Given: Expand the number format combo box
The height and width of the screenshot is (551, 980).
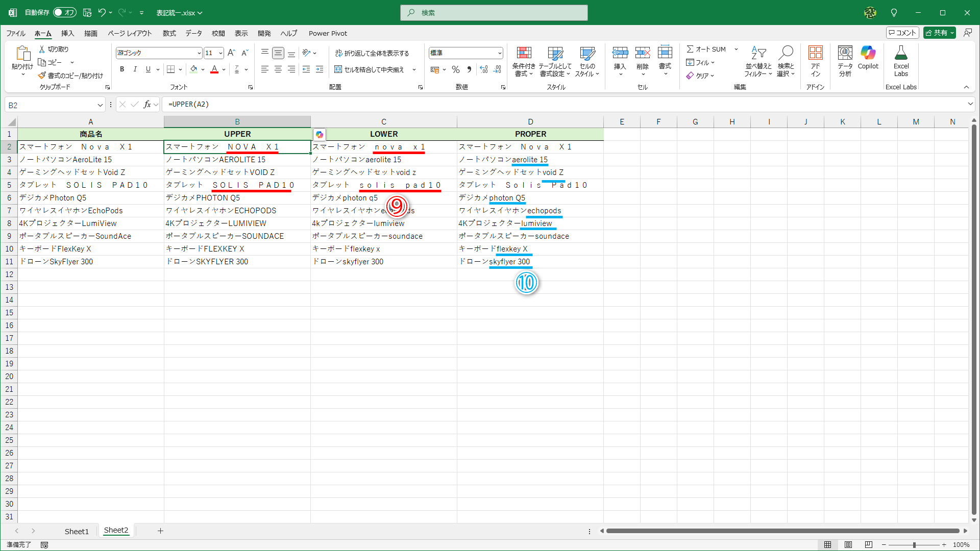Looking at the screenshot, I should tap(499, 53).
